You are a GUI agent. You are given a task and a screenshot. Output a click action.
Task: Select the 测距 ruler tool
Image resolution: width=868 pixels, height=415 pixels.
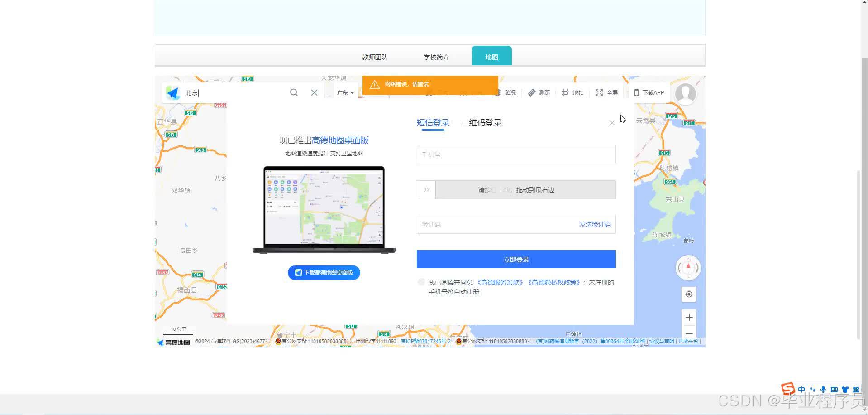(539, 92)
